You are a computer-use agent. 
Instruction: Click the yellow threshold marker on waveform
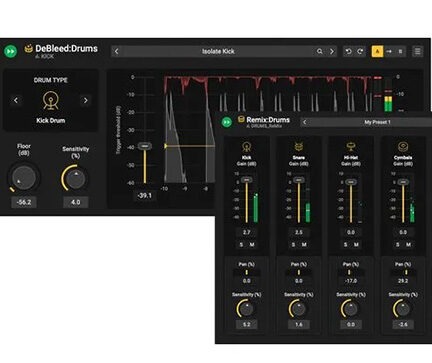pyautogui.click(x=166, y=146)
